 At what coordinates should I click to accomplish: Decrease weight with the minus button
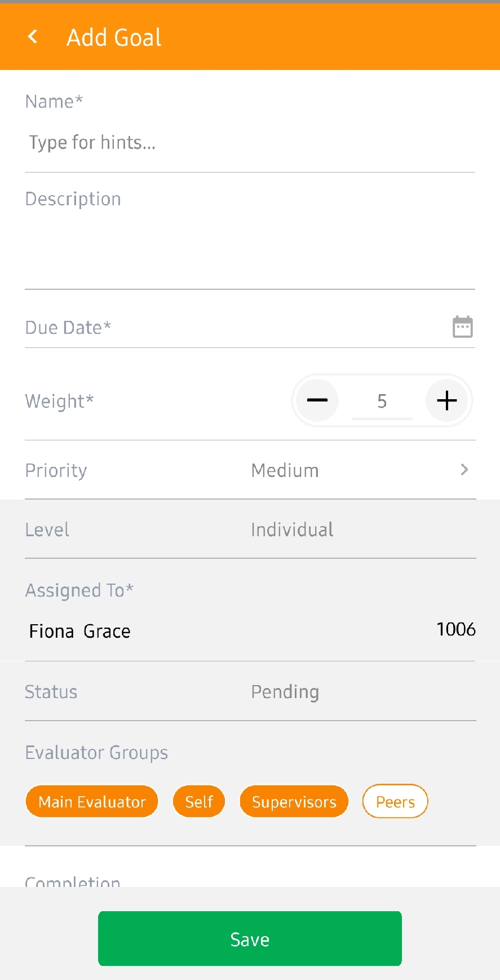click(317, 400)
